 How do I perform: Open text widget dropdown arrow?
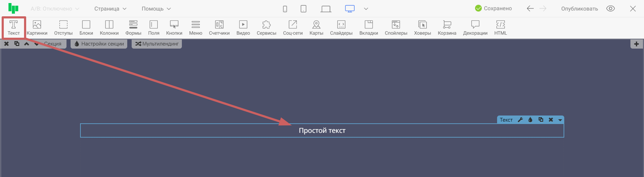coord(560,120)
